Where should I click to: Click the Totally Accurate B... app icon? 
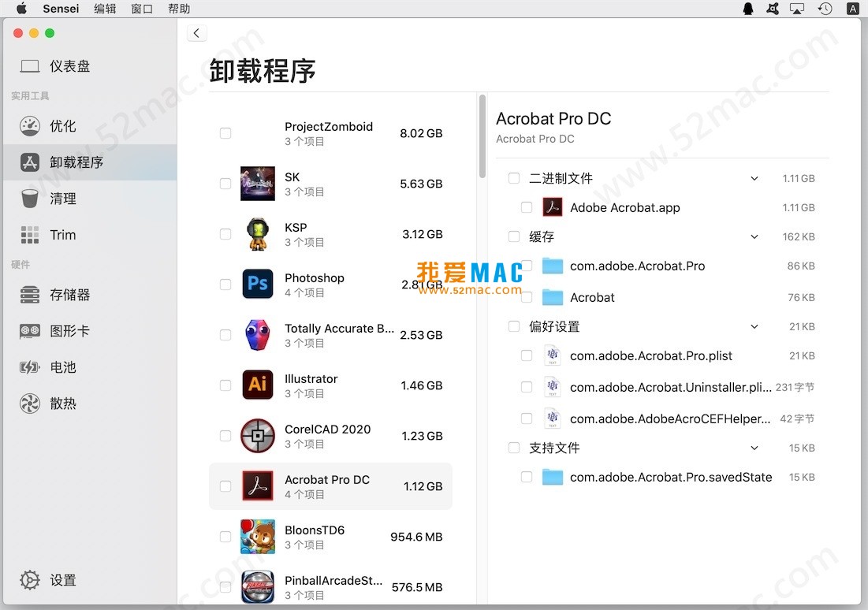point(258,334)
